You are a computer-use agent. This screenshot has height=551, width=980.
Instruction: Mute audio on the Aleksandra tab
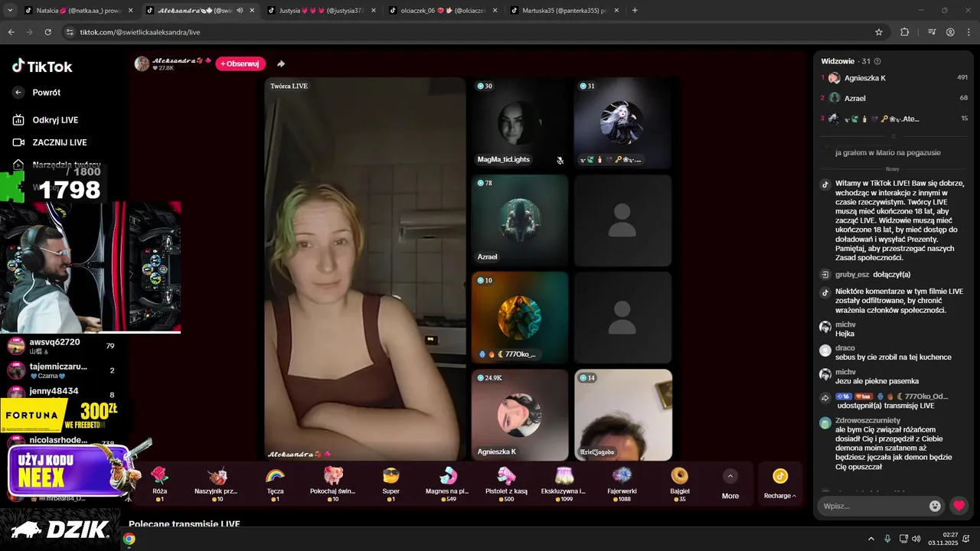[240, 11]
